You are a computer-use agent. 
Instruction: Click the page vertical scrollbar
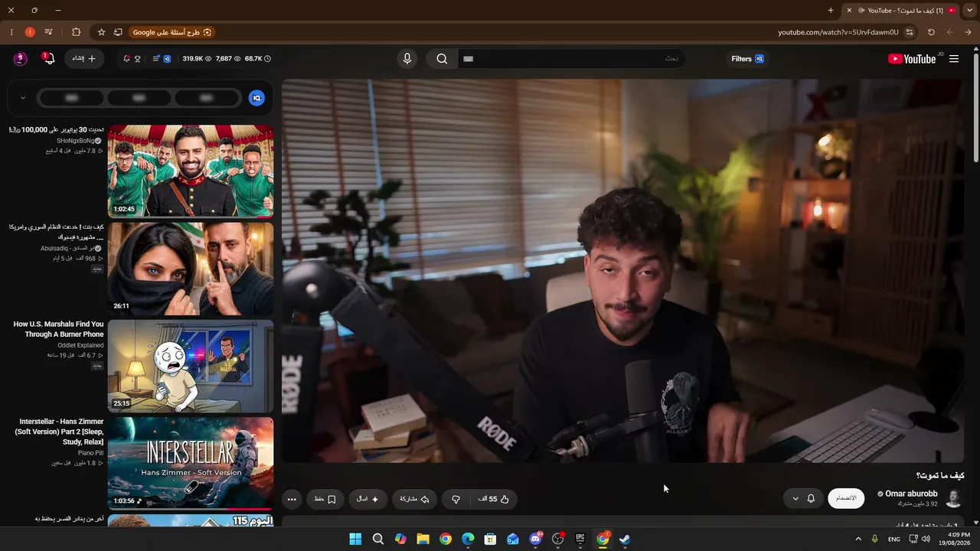[975, 107]
